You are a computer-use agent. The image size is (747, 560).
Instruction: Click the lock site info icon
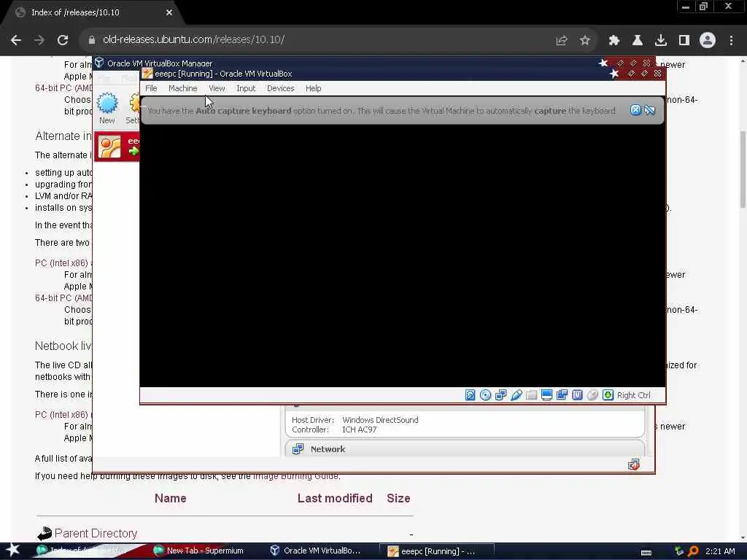(x=92, y=41)
